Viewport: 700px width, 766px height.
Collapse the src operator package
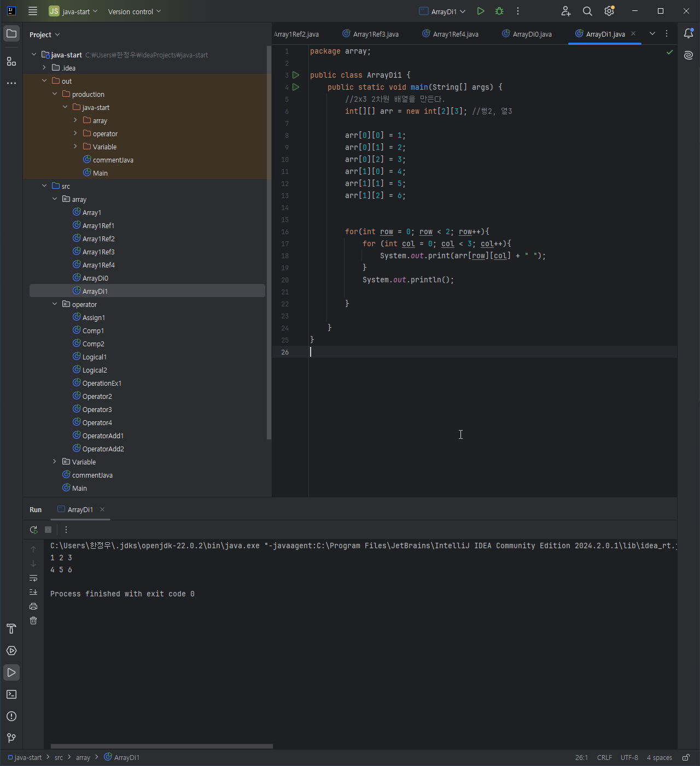point(55,304)
